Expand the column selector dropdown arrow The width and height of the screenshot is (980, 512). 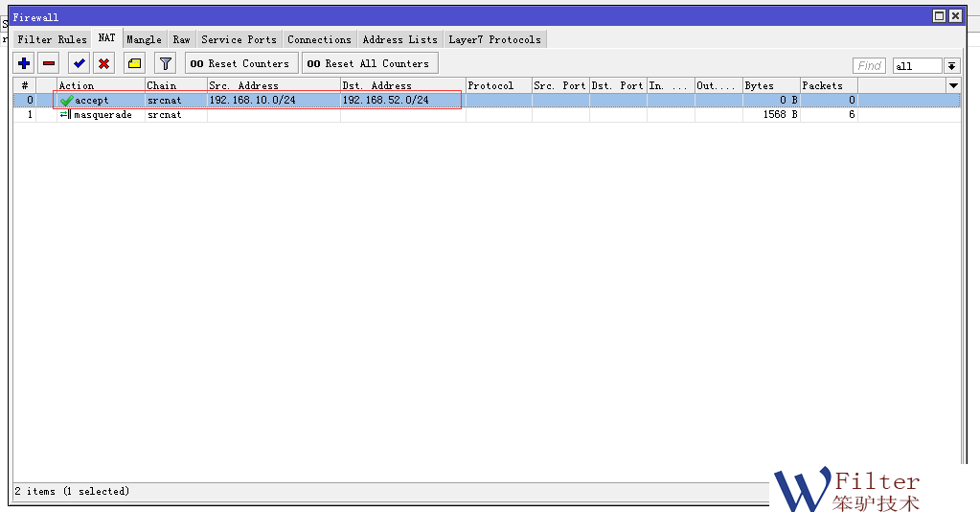(953, 85)
